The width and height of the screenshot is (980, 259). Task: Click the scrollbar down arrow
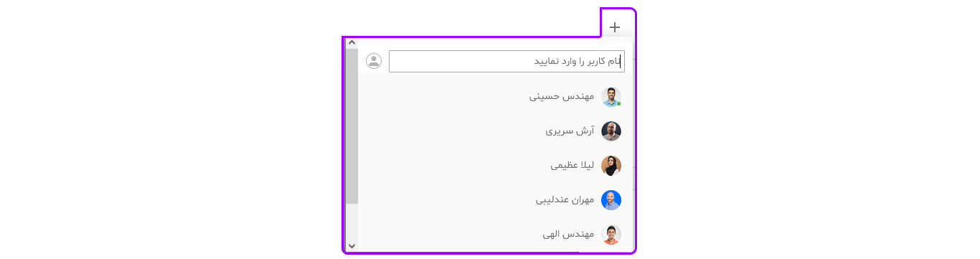(352, 246)
